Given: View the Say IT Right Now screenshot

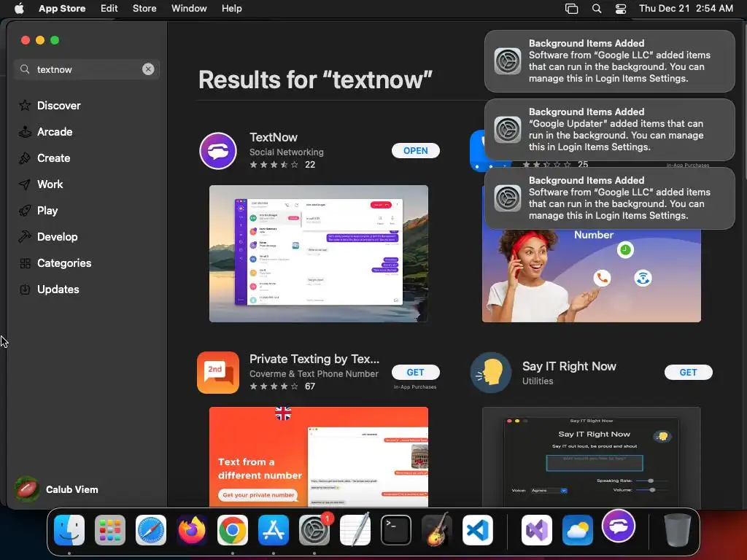Looking at the screenshot, I should click(591, 456).
